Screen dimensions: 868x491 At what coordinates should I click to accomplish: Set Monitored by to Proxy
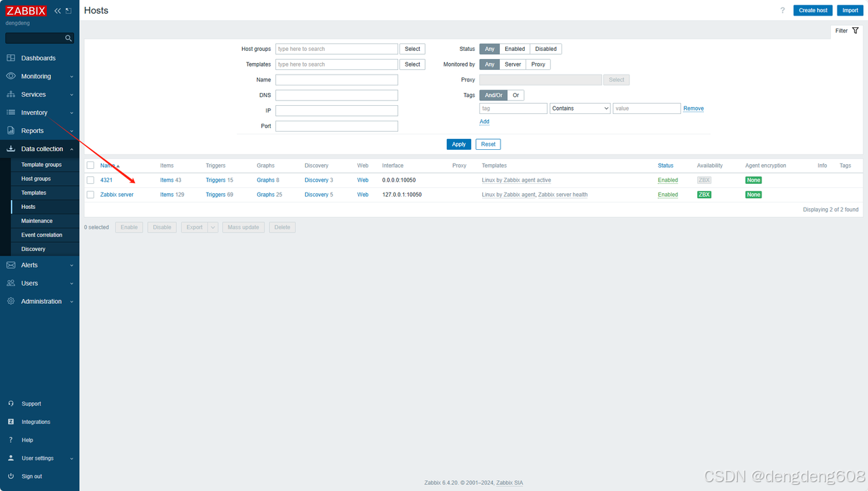[x=538, y=64]
